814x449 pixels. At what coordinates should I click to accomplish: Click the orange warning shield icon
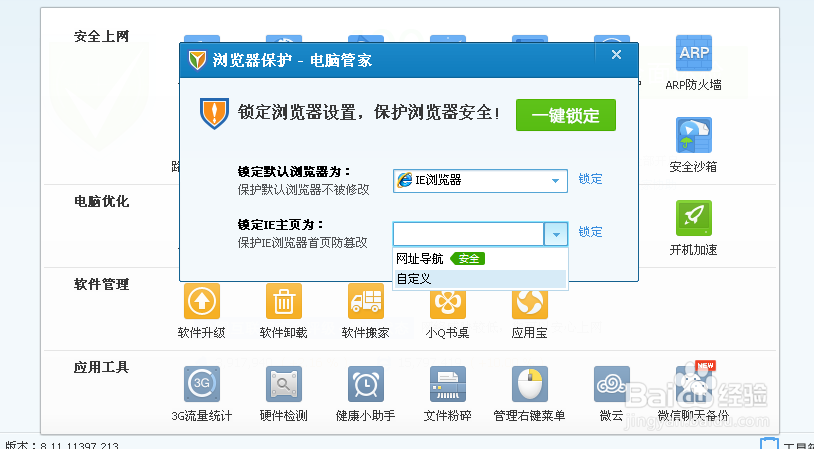(x=214, y=114)
